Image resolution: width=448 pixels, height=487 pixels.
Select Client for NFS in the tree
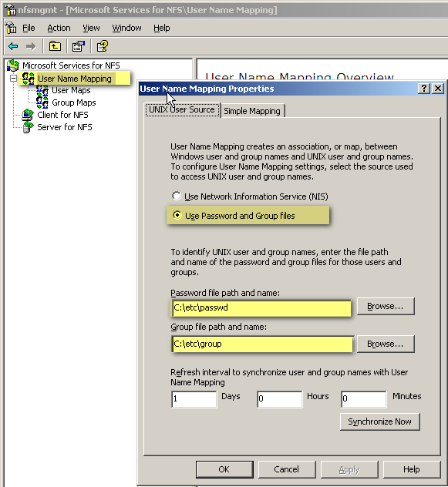coord(62,115)
